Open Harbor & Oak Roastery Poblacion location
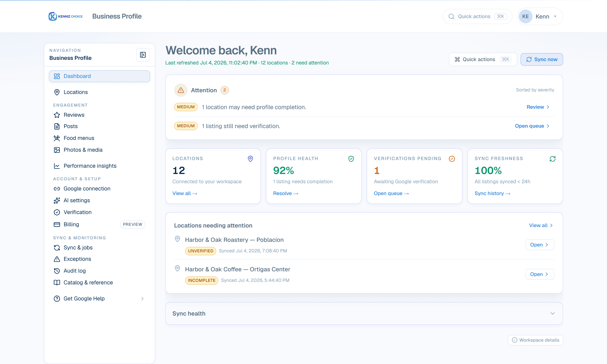The image size is (607, 364). 540,245
